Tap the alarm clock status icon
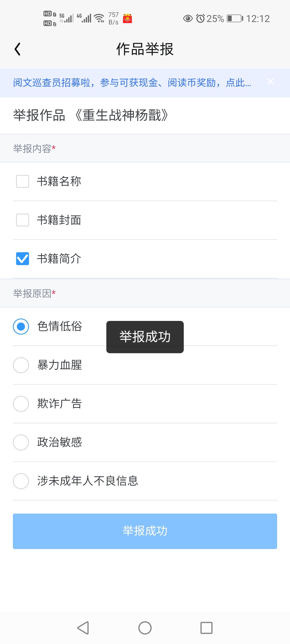This screenshot has height=644, width=290. [201, 19]
